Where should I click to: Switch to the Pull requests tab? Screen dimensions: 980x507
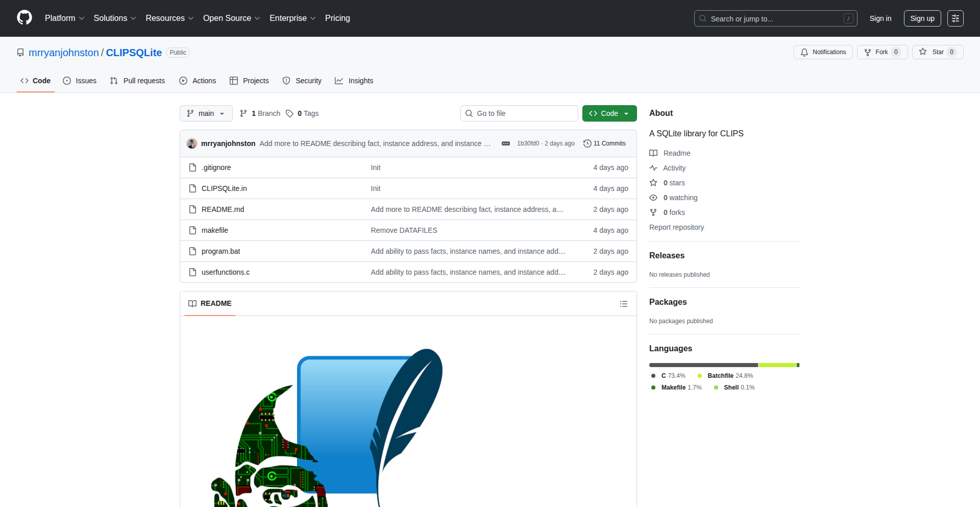pyautogui.click(x=137, y=81)
